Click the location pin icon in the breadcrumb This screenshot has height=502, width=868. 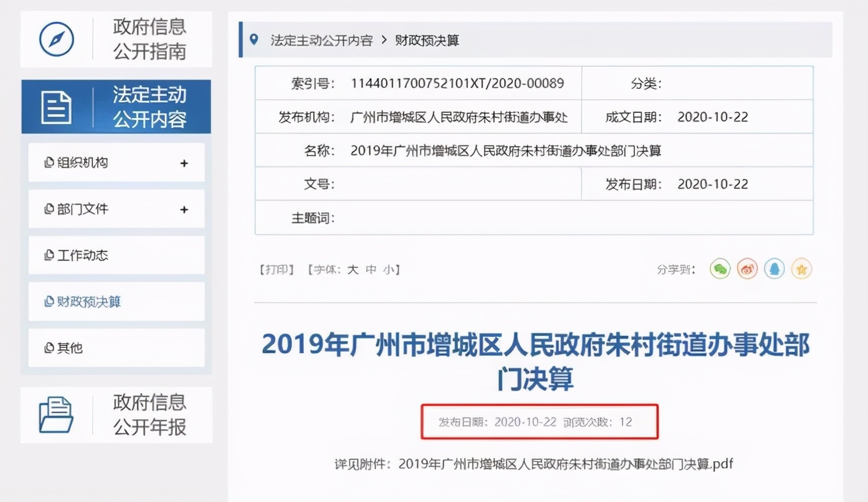point(252,39)
